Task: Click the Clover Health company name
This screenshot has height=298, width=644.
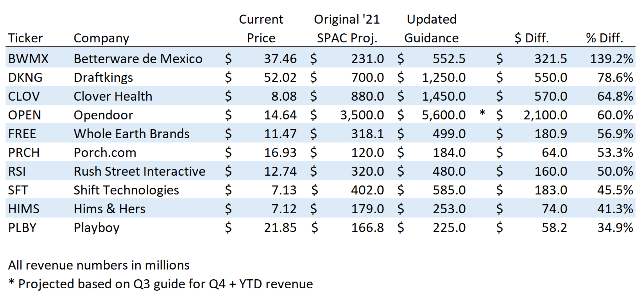Action: [113, 96]
